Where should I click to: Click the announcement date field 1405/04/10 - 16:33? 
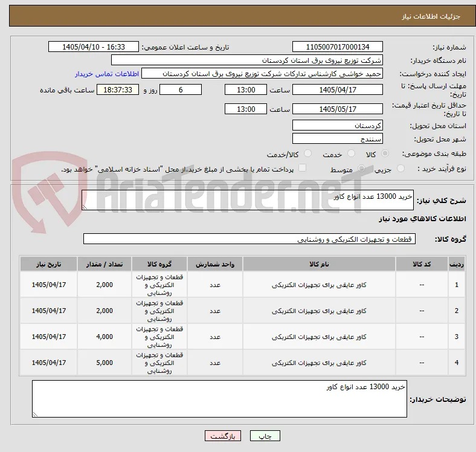[x=94, y=47]
